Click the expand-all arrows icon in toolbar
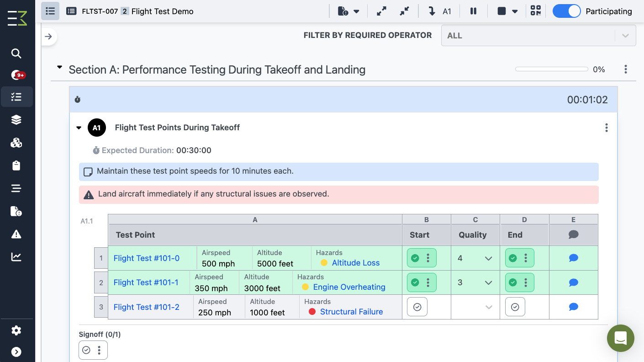Image resolution: width=644 pixels, height=362 pixels. 381,11
